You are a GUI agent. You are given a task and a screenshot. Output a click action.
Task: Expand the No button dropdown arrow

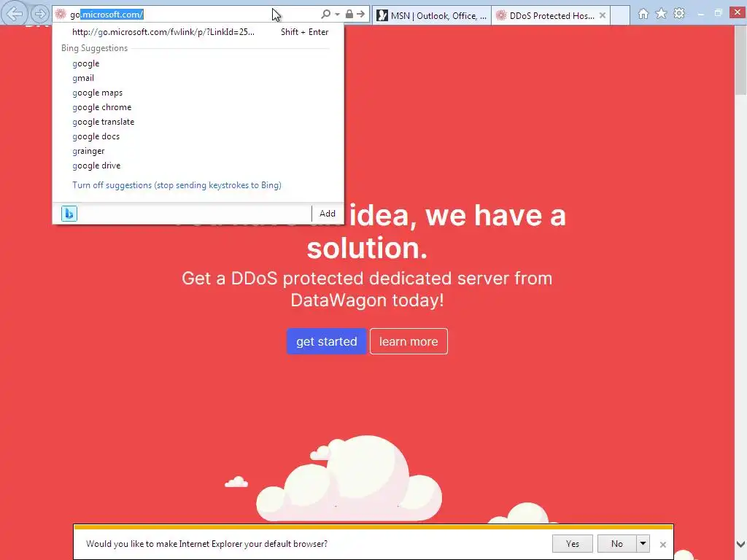tap(643, 544)
